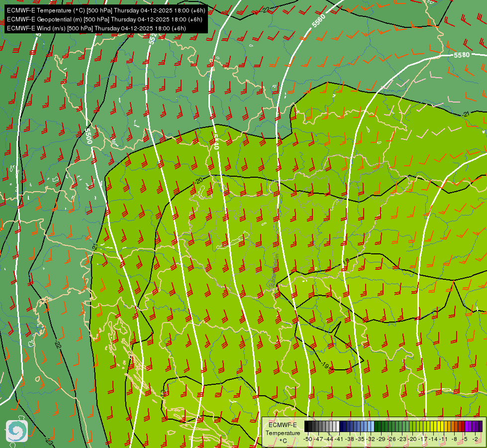Click the -44 legend tick label

[329, 439]
